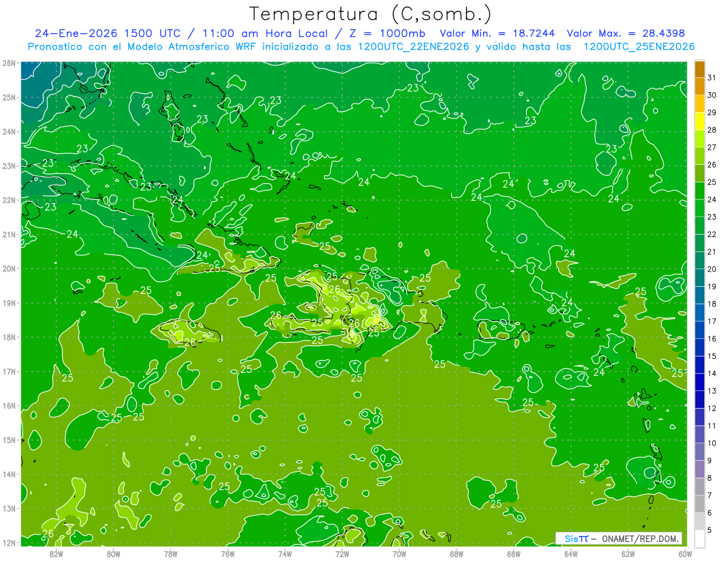Click the latitude label '22N'
Screen dimensions: 728x562
point(8,200)
